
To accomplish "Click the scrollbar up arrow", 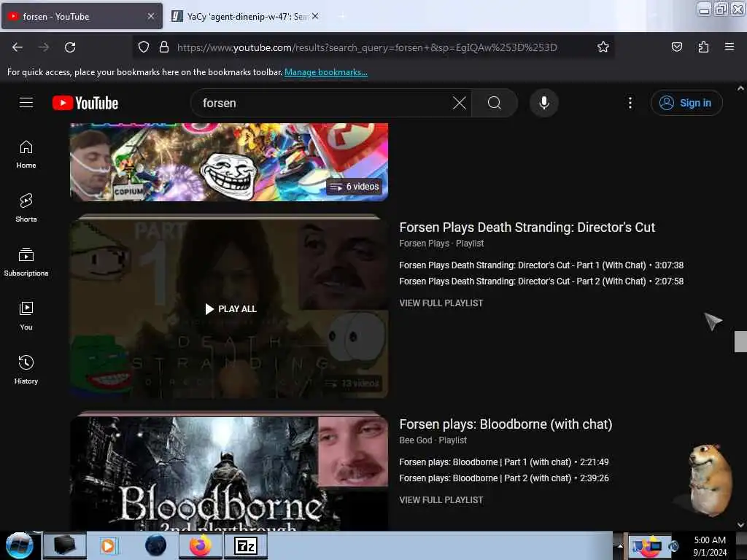I will (x=740, y=88).
